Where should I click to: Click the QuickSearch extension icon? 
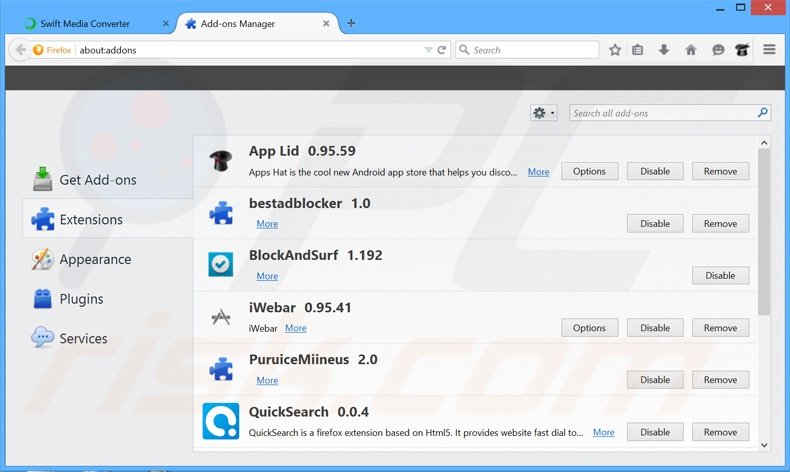click(221, 421)
